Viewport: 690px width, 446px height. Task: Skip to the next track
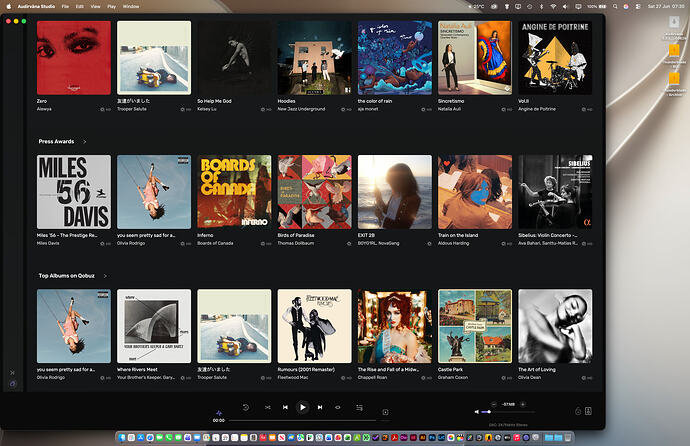[x=320, y=407]
